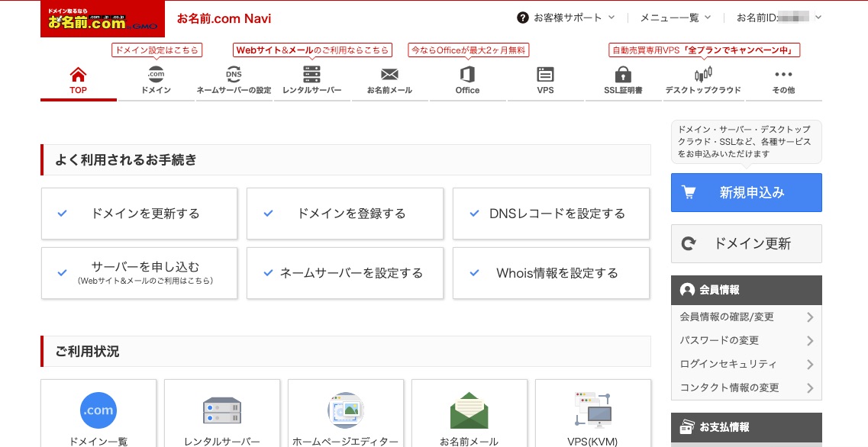Click the ドメイン更新 label

point(752,243)
